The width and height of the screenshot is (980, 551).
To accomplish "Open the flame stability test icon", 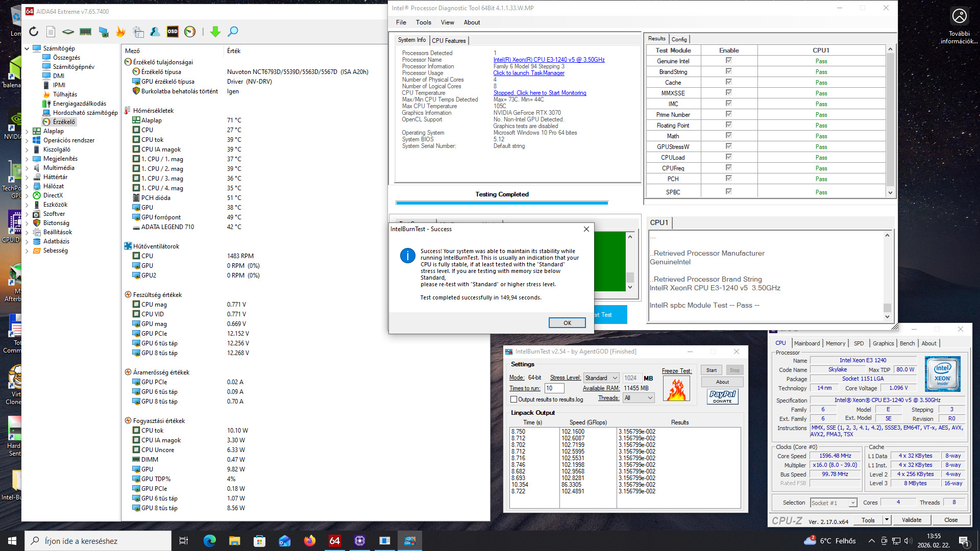I will click(x=120, y=32).
